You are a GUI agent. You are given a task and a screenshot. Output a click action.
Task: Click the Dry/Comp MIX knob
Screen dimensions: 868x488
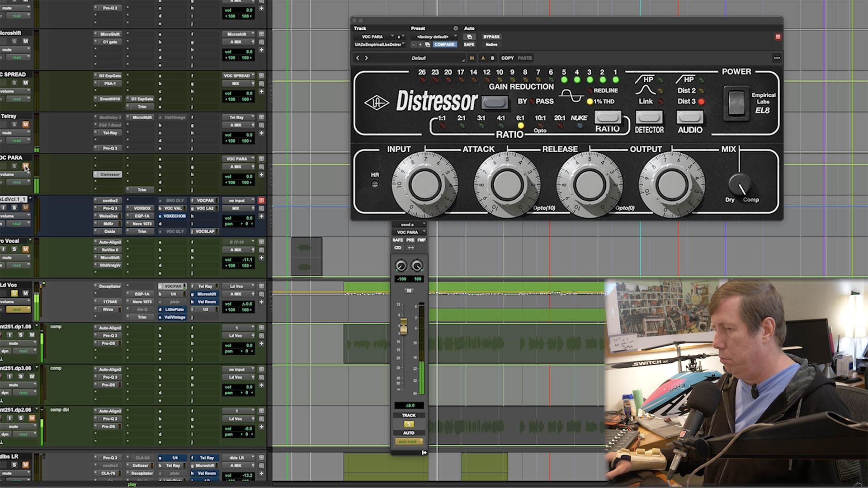tap(740, 184)
